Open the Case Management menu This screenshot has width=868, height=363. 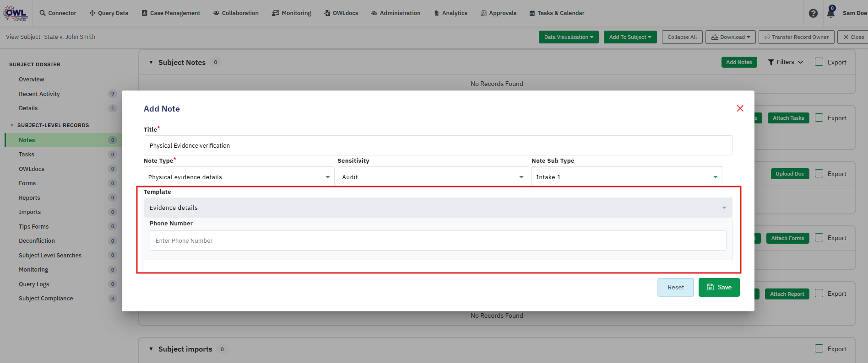171,13
